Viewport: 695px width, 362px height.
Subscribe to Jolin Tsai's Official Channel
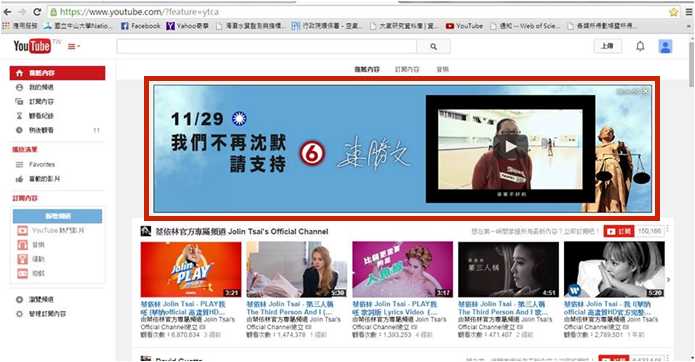pos(619,231)
